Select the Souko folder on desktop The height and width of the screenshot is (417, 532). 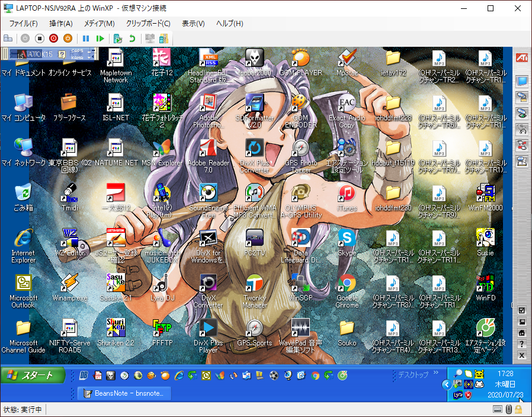click(347, 333)
